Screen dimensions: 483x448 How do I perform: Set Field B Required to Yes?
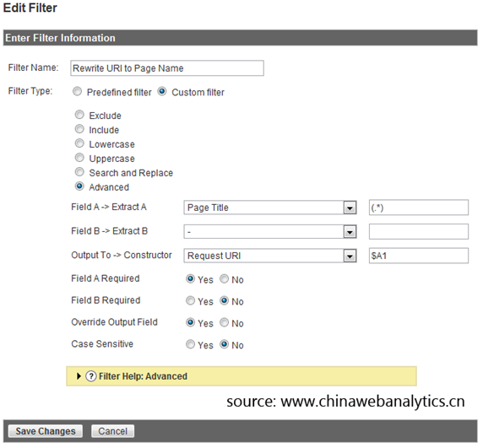point(190,300)
